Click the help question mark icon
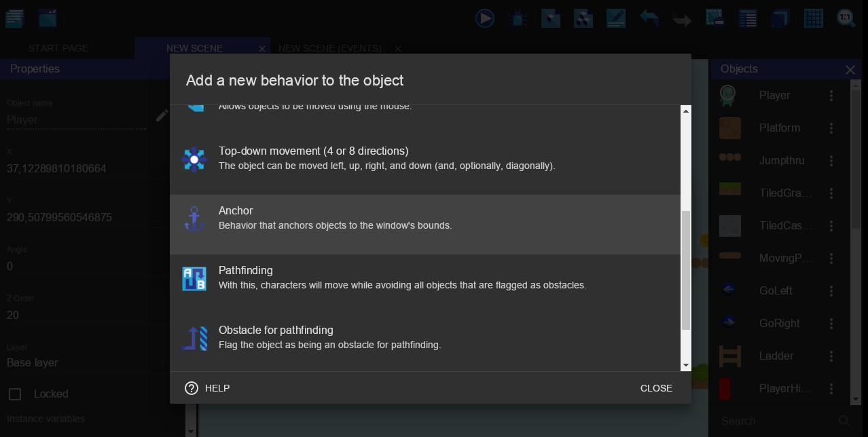This screenshot has height=437, width=868. (192, 388)
